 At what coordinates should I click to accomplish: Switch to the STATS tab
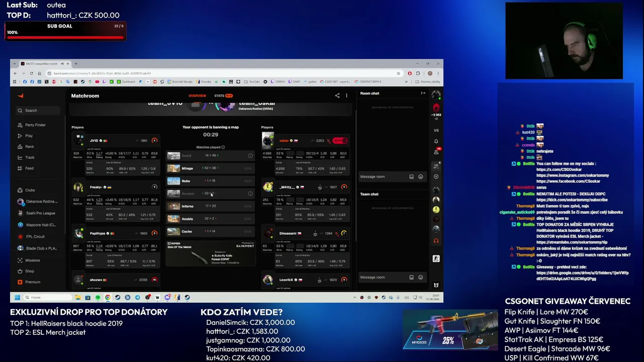point(223,96)
